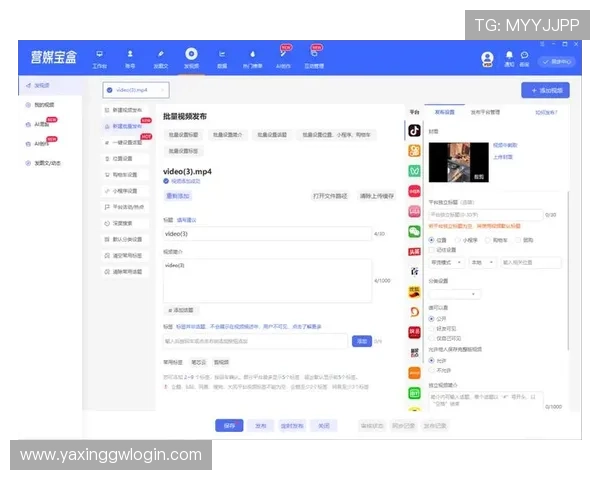
Task: Select the pink Bilibili platform icon
Action: 414,211
